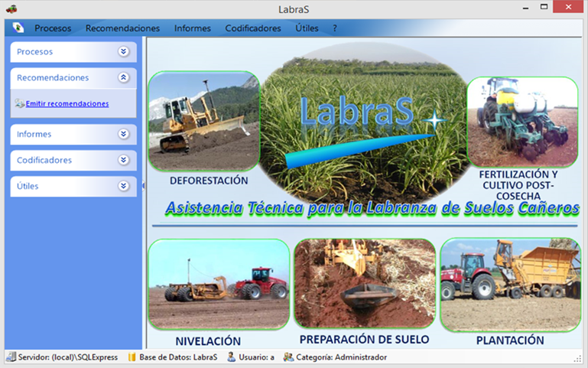Click the tractor app icon in title bar
The height and width of the screenshot is (368, 588).
tap(11, 8)
